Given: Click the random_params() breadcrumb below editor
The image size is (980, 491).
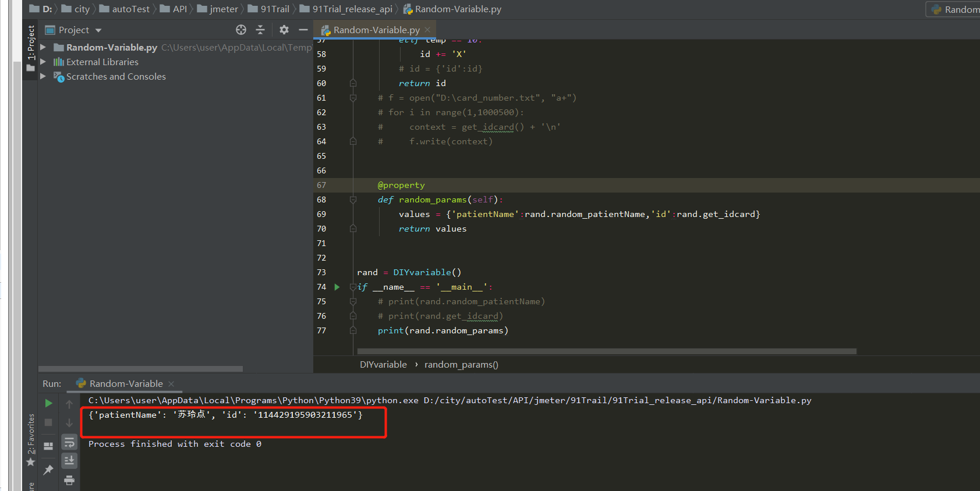Looking at the screenshot, I should pyautogui.click(x=461, y=365).
